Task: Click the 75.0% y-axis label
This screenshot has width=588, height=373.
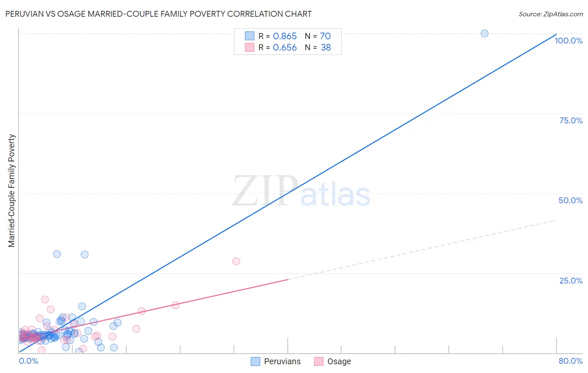Action: pos(571,120)
